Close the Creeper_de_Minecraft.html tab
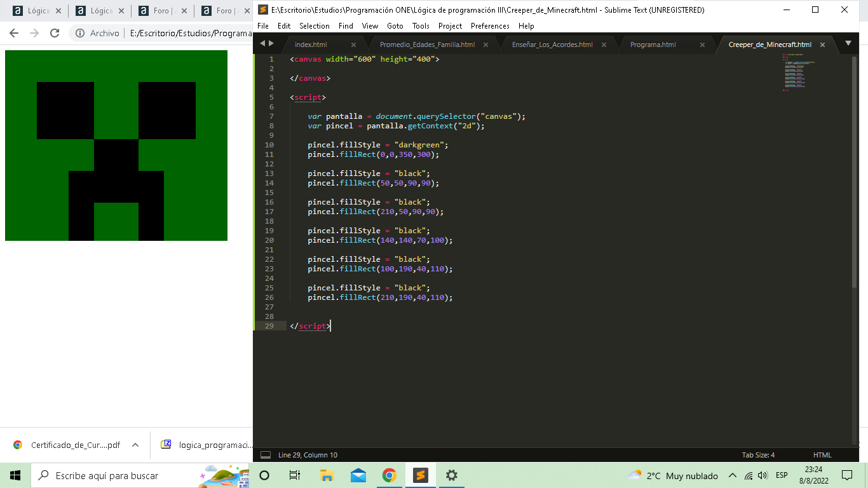Viewport: 868px width, 488px height. pos(822,44)
